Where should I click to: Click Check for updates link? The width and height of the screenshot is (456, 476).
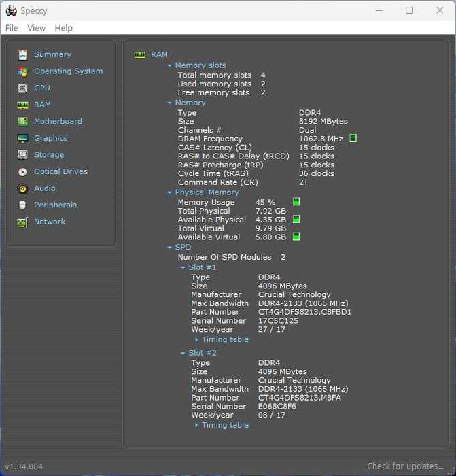(405, 466)
